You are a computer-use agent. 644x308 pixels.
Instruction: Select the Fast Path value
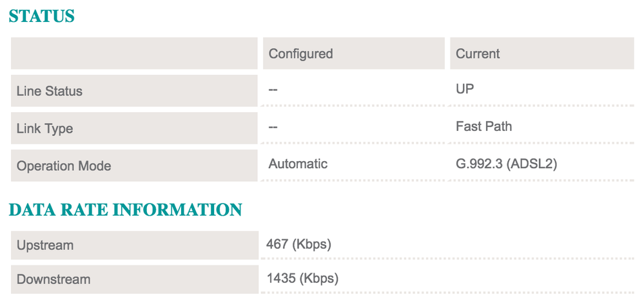483,126
